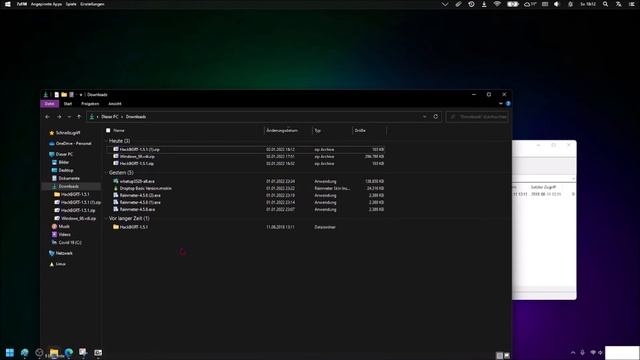Open the Start ribbon tab

tap(68, 104)
